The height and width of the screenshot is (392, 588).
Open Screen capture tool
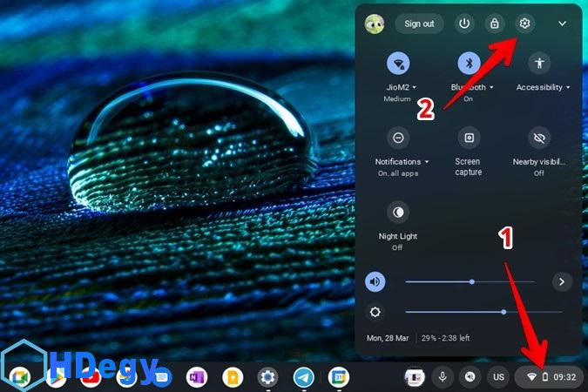(x=469, y=138)
